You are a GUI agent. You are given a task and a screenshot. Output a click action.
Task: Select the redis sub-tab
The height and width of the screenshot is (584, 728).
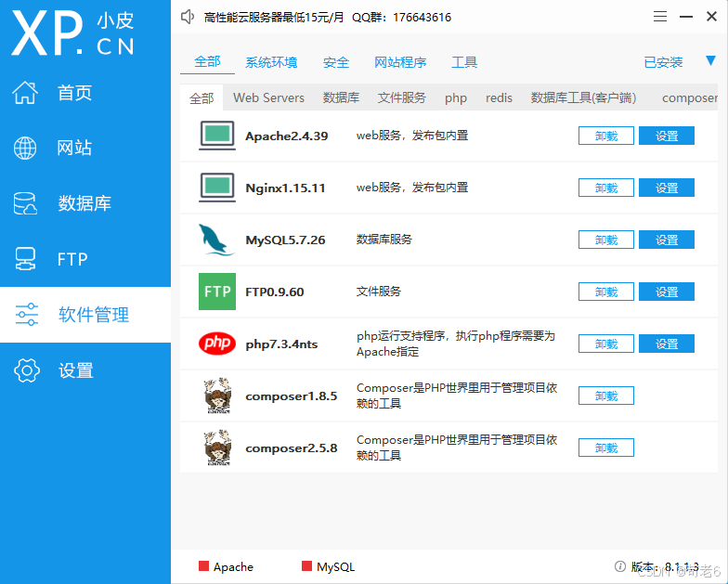point(499,98)
